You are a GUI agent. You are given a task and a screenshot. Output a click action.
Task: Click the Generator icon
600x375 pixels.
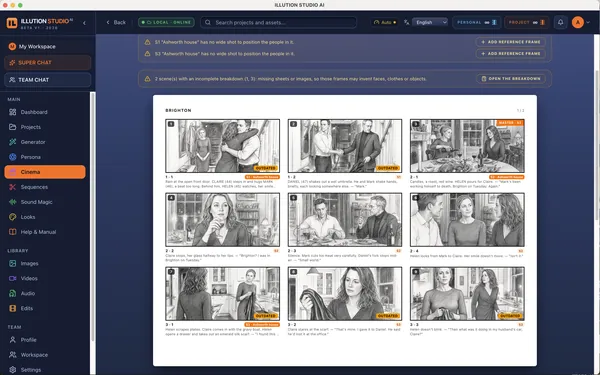13,142
